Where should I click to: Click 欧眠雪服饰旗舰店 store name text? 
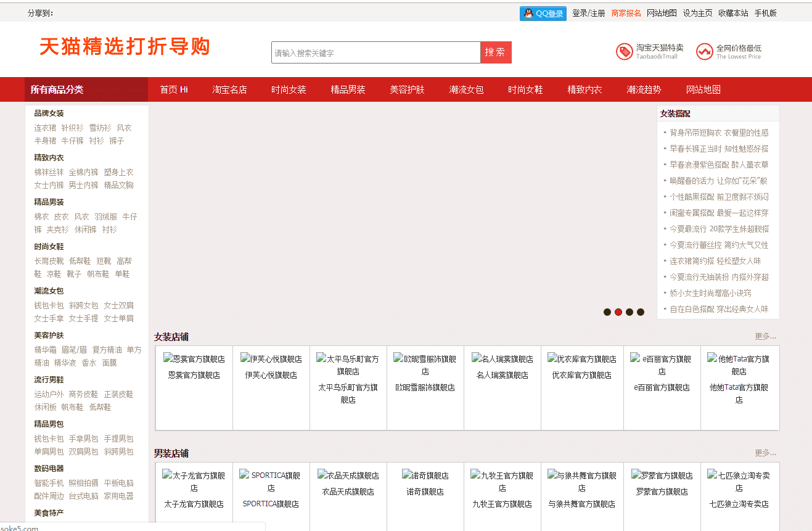click(425, 387)
